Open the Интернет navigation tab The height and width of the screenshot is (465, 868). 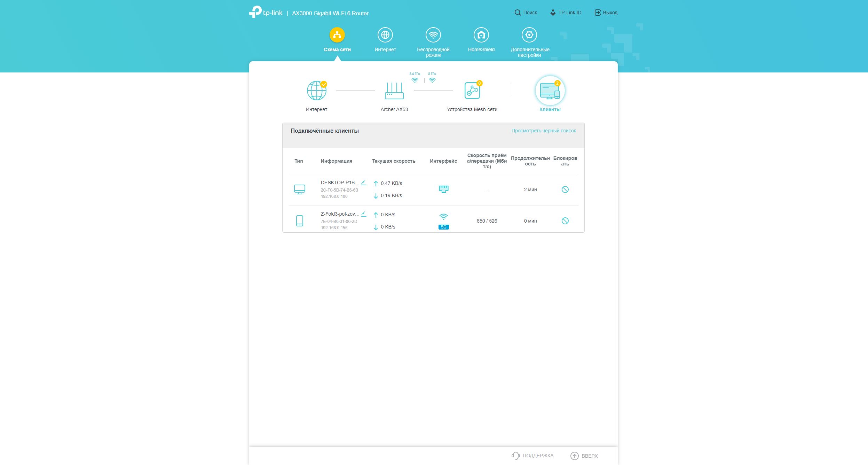pos(385,40)
